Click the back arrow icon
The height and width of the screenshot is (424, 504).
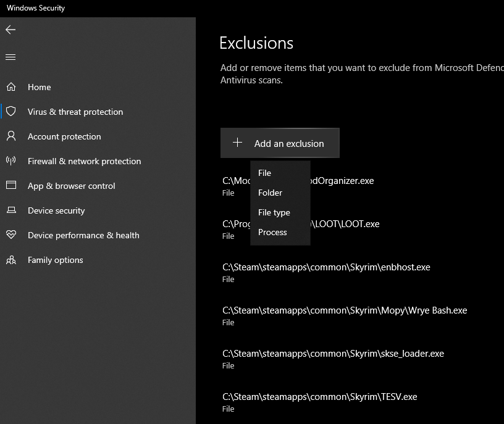(10, 30)
